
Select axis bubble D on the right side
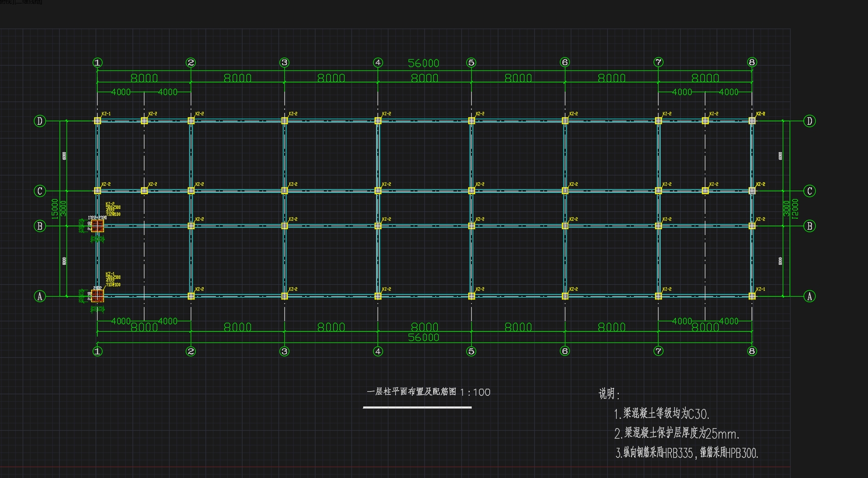pos(809,121)
